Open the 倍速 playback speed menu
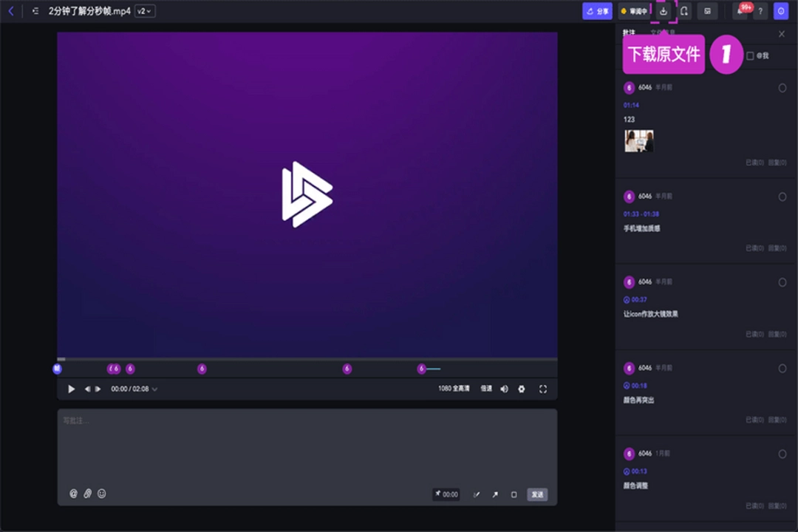Image resolution: width=798 pixels, height=532 pixels. (485, 389)
